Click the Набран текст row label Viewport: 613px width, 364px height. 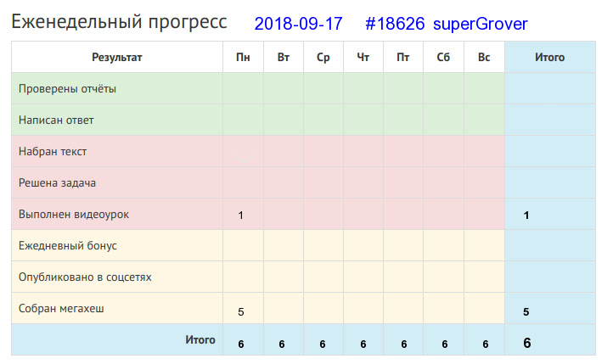click(53, 152)
